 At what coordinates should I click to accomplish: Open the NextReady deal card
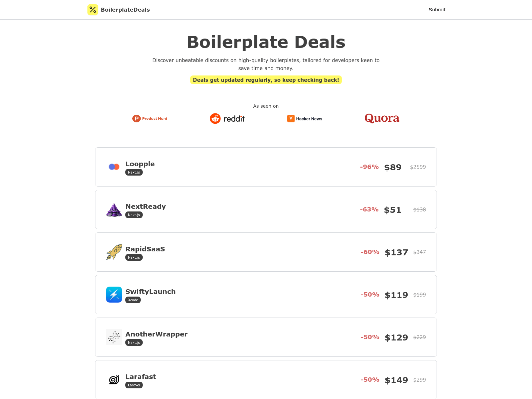point(266,209)
